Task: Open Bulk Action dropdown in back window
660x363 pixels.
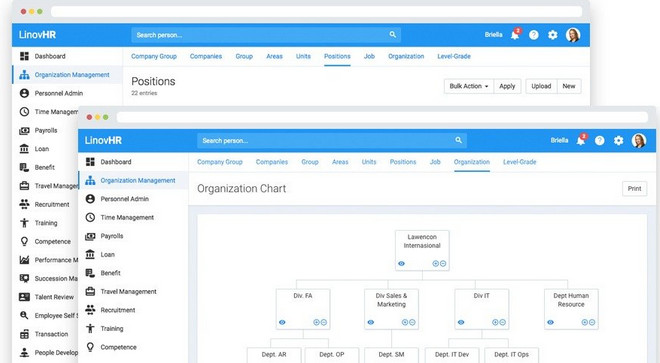Action: tap(468, 86)
